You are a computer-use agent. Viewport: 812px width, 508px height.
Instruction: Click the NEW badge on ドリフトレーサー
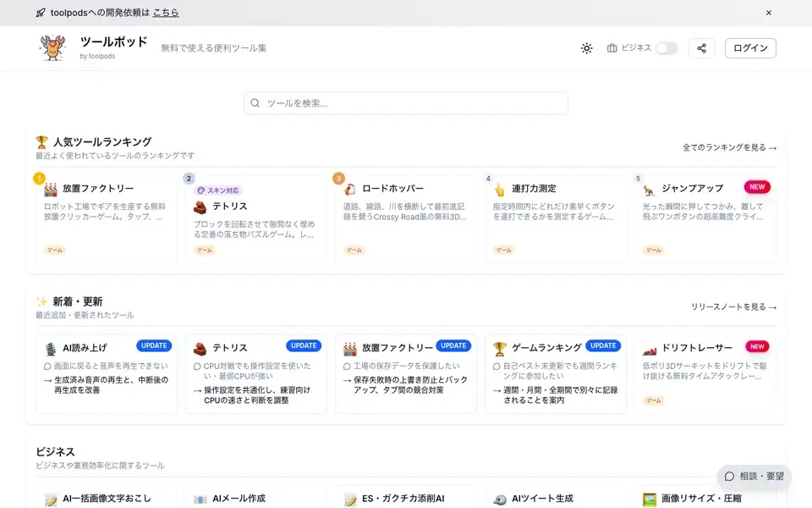(757, 347)
